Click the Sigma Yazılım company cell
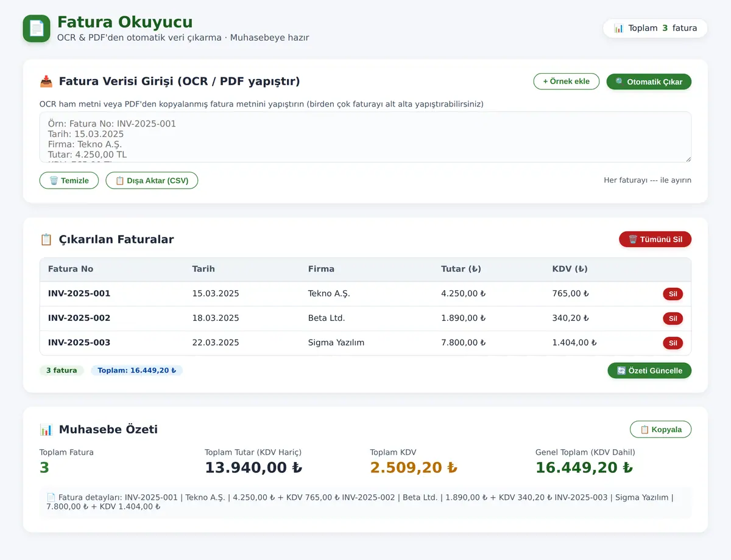The height and width of the screenshot is (560, 731). click(336, 343)
